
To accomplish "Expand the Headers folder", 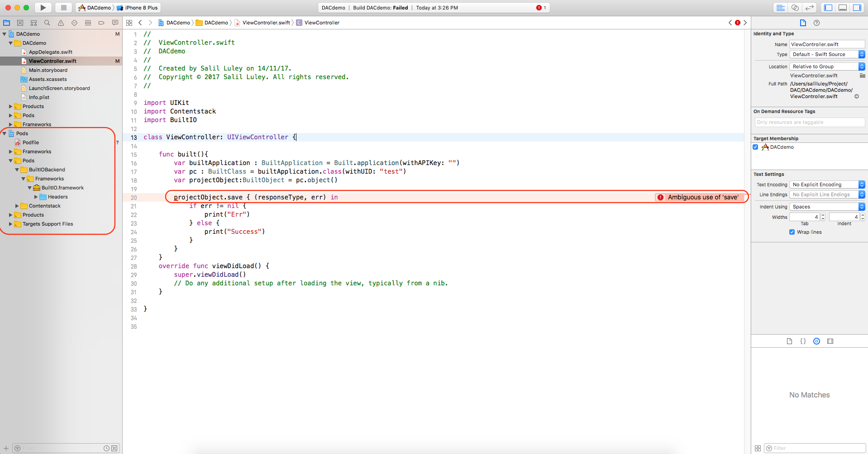I will tap(36, 197).
